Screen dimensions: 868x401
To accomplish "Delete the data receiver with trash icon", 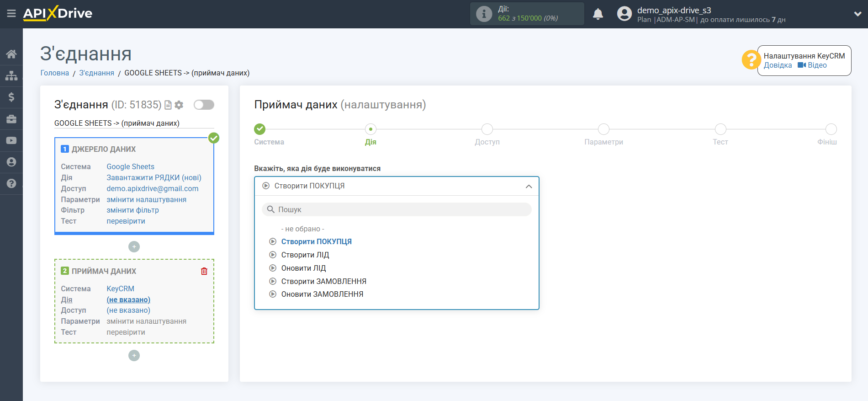I will (204, 271).
